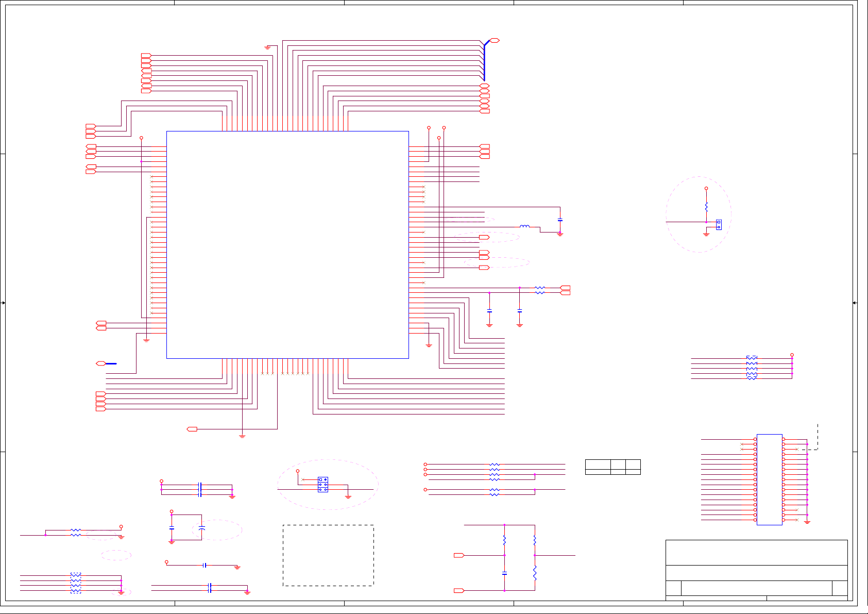Image resolution: width=868 pixels, height=614 pixels.
Task: Click the capacitor wired to the inductor
Action: tap(560, 220)
